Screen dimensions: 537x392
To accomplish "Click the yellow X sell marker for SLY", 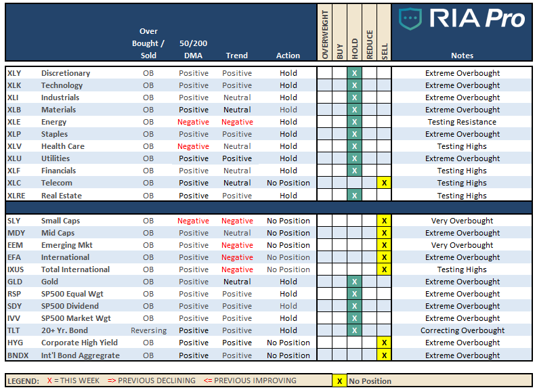I will (384, 221).
